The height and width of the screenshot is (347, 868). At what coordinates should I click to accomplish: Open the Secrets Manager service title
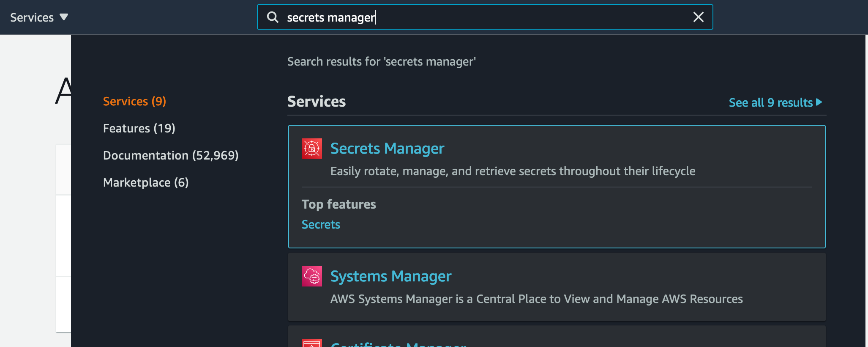tap(387, 149)
